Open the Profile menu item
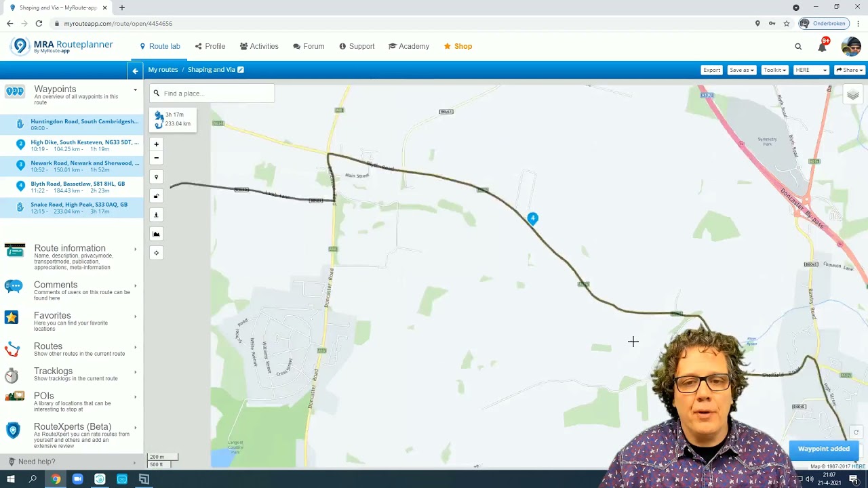The width and height of the screenshot is (868, 488). point(210,46)
